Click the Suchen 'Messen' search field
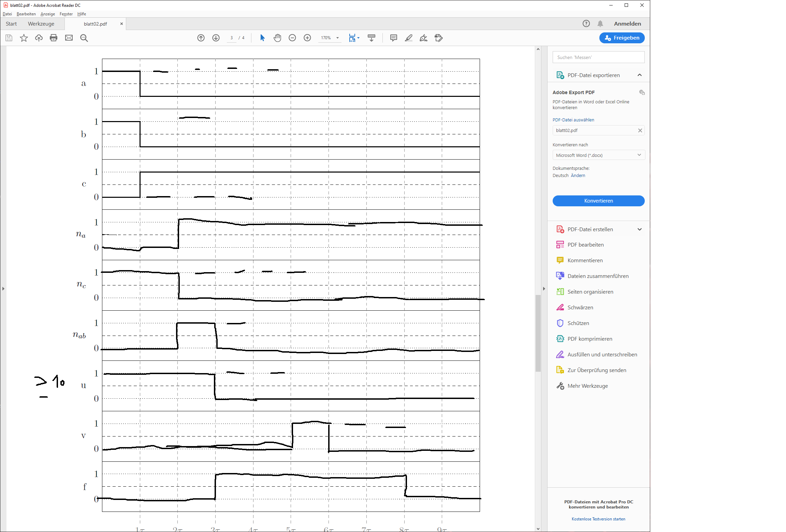Viewport: 786px width, 532px height. (x=599, y=57)
